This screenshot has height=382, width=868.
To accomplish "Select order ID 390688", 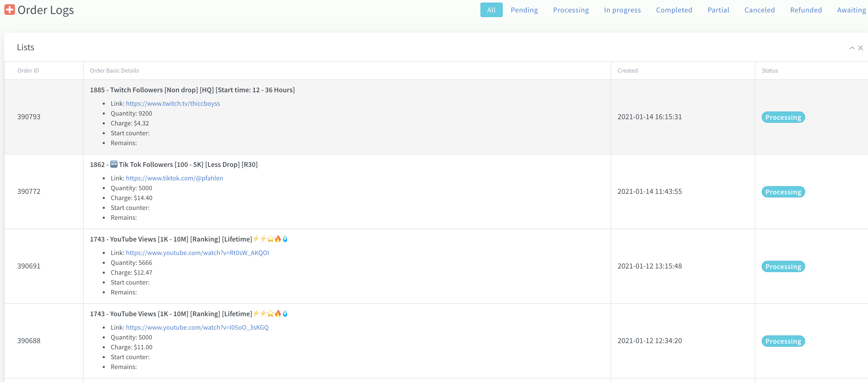I will pyautogui.click(x=29, y=341).
